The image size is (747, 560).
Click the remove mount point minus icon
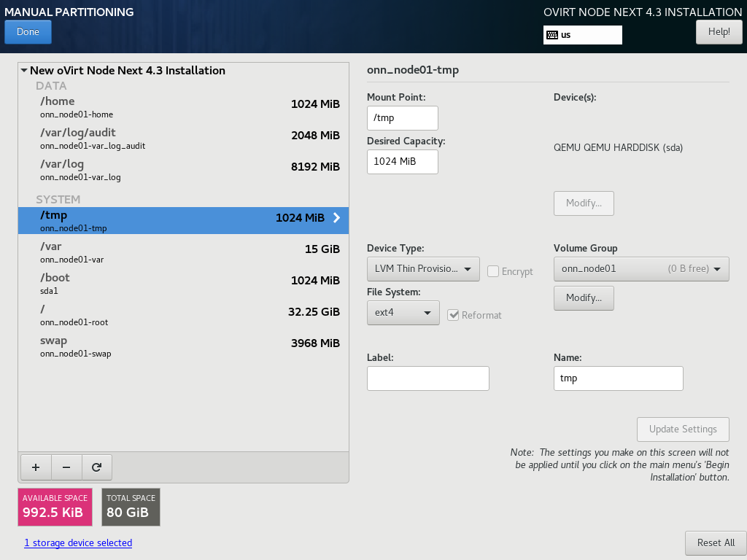pos(66,467)
